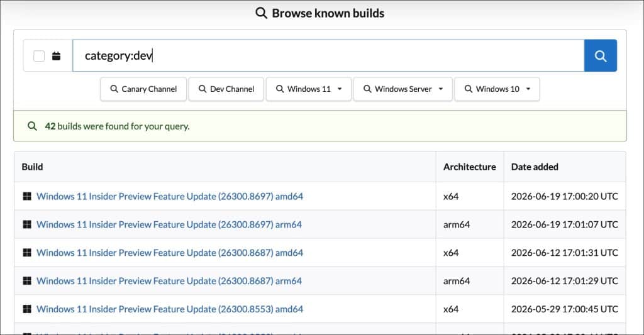The width and height of the screenshot is (644, 335).
Task: Click date 2026-06-12 17:01:29 UTC
Action: click(564, 281)
